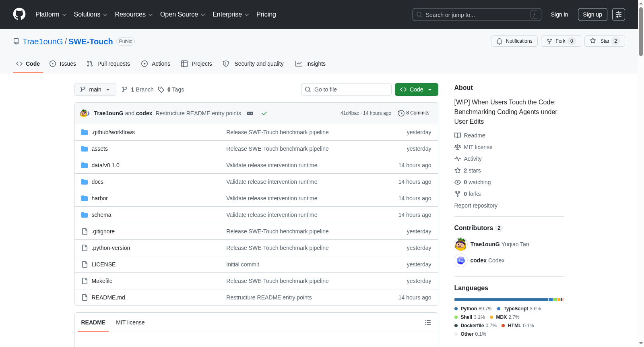Expand the commit message ellipsis
644x347 pixels.
250,113
